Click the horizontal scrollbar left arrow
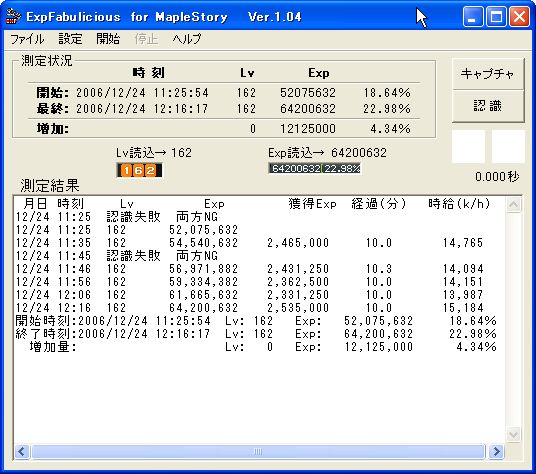Image resolution: width=536 pixels, height=474 pixels. [22, 452]
